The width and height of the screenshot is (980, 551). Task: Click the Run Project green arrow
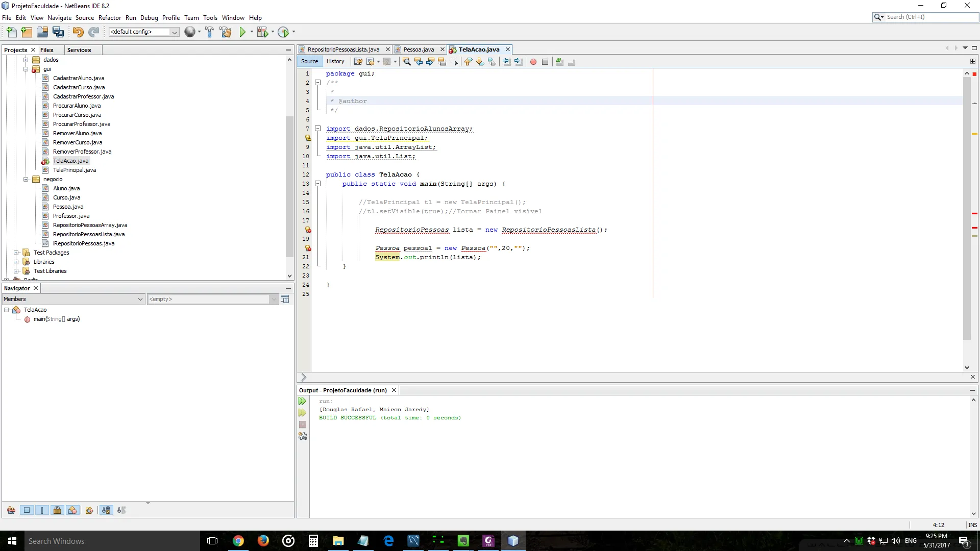[242, 32]
